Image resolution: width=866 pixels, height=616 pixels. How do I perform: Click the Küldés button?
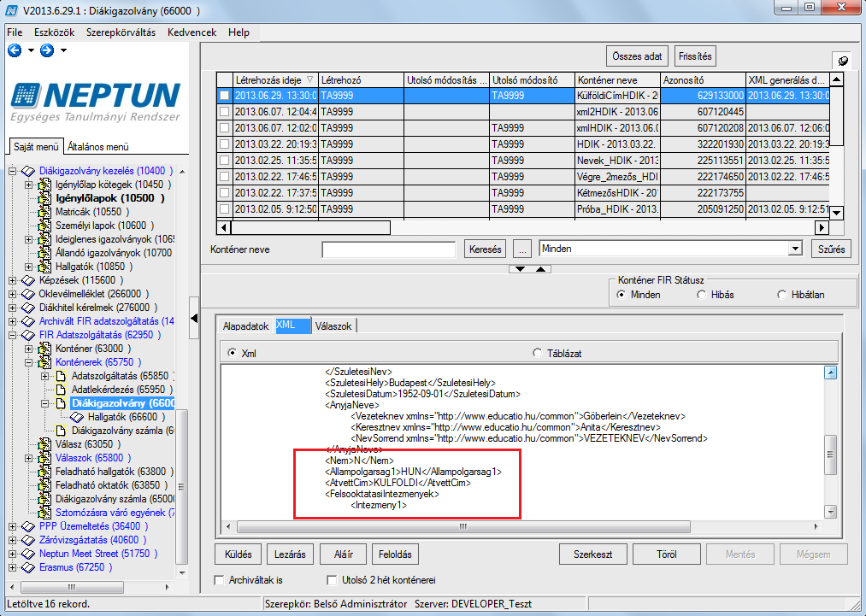click(x=238, y=554)
